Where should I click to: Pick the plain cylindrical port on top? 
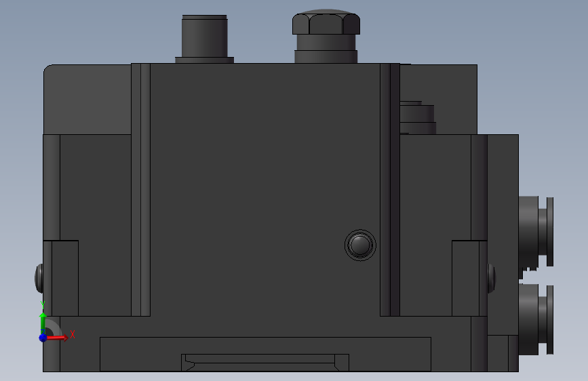[204, 39]
